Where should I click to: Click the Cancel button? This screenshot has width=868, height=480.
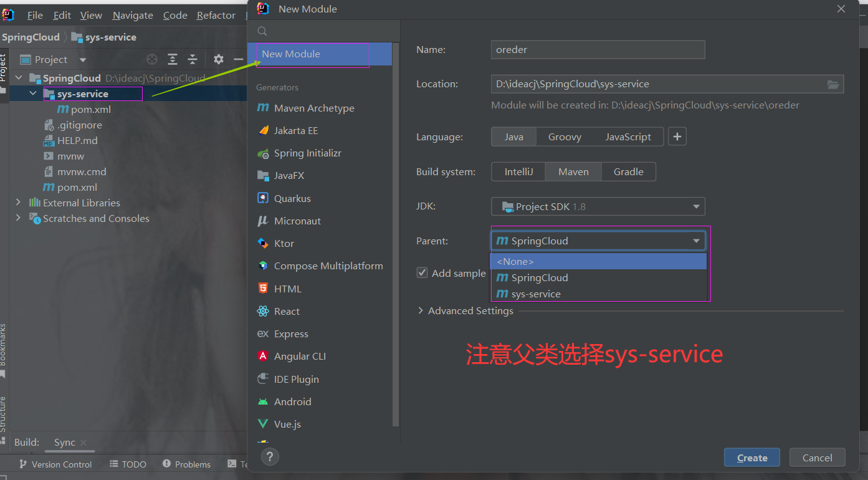818,458
